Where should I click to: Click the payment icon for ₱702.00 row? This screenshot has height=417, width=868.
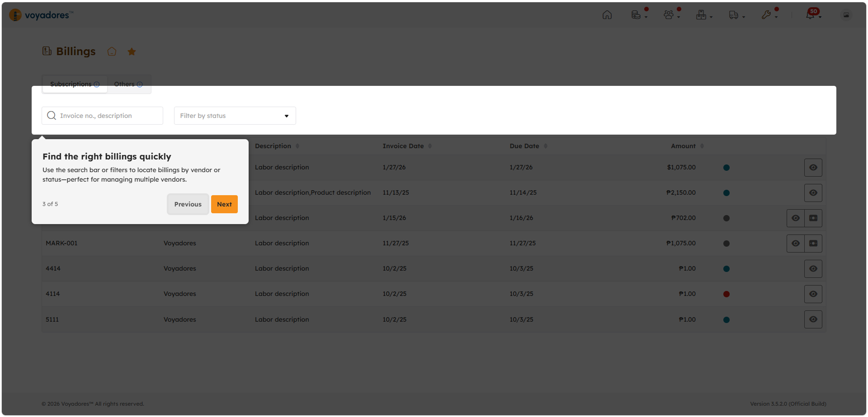coord(813,218)
